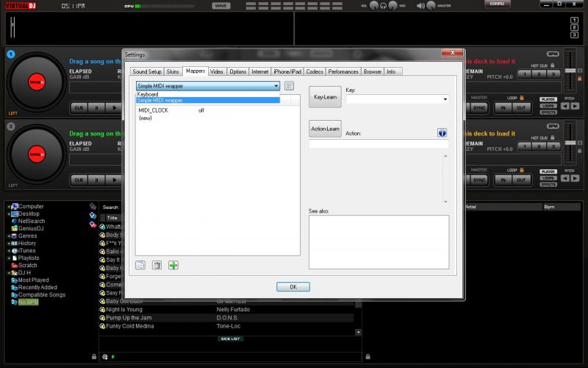Choose Keyboard in the mapper list
Viewport: 588px width, 368px height.
(208, 94)
